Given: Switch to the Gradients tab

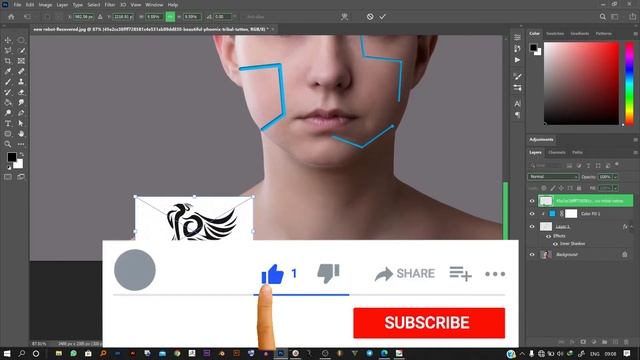Looking at the screenshot, I should [580, 33].
